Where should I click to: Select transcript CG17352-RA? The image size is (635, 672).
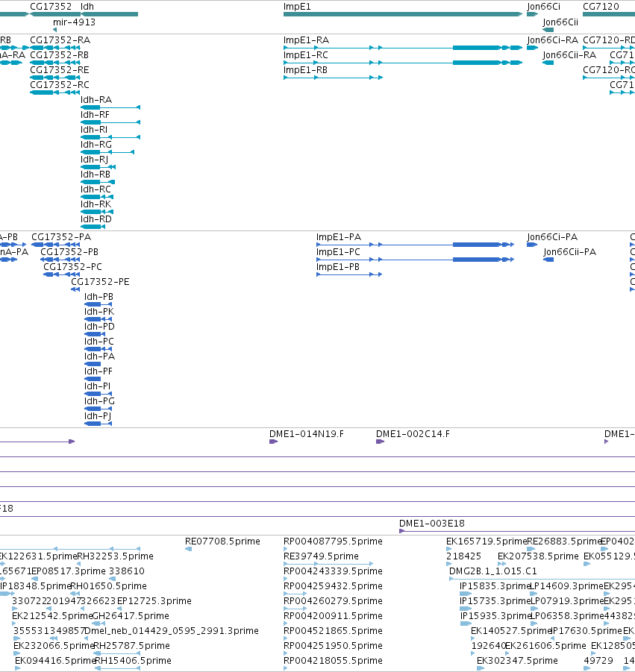tap(60, 40)
